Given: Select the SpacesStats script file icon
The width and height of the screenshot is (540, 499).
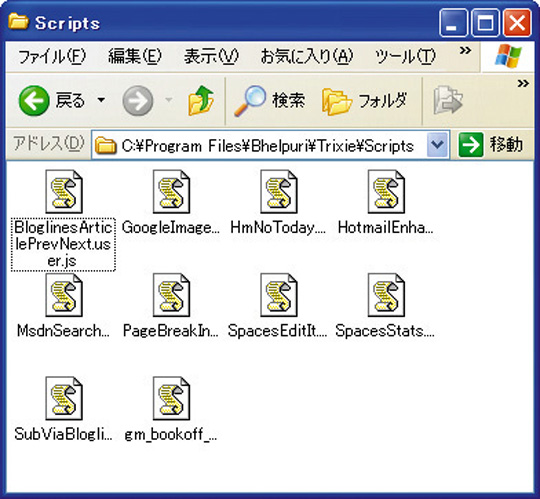Looking at the screenshot, I should pyautogui.click(x=386, y=295).
